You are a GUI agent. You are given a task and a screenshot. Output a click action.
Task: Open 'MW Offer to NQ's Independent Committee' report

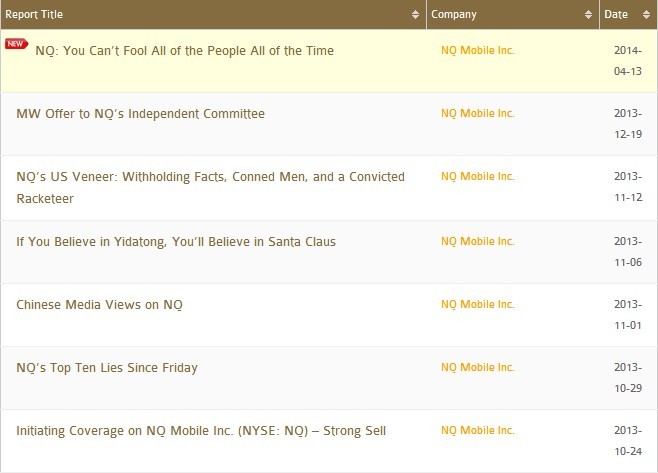[140, 114]
